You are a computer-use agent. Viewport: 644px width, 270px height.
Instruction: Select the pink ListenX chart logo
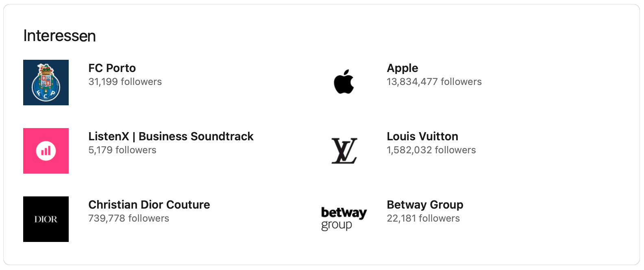(x=46, y=151)
